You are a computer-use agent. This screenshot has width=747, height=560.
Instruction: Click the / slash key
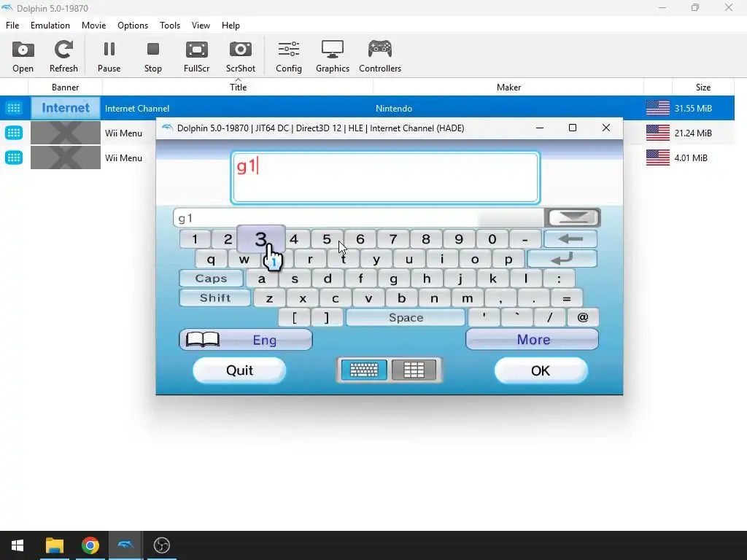550,318
